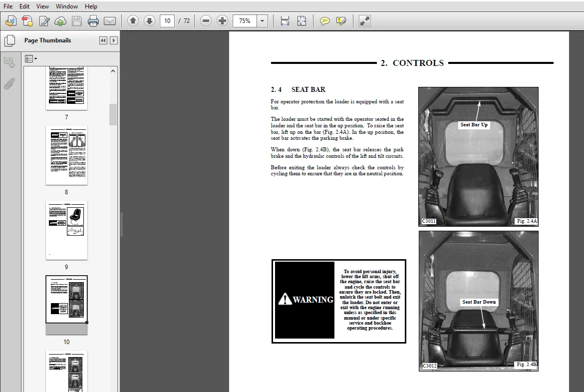Click the upload to cloud icon

60,21
